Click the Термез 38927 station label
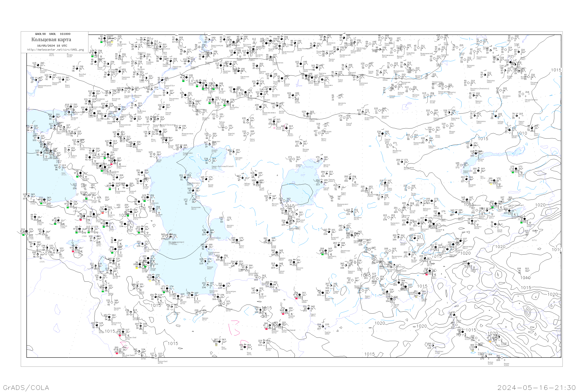 click(x=396, y=305)
